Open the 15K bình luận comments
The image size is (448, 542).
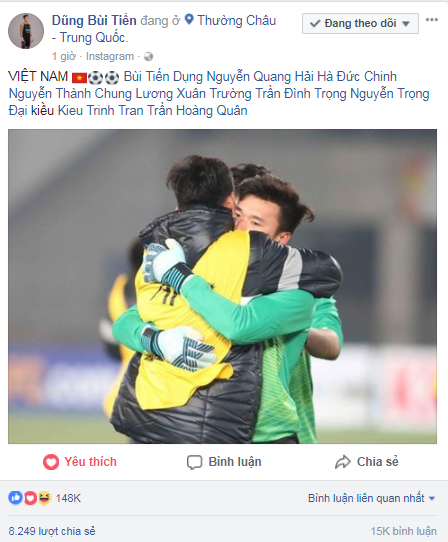(x=404, y=531)
